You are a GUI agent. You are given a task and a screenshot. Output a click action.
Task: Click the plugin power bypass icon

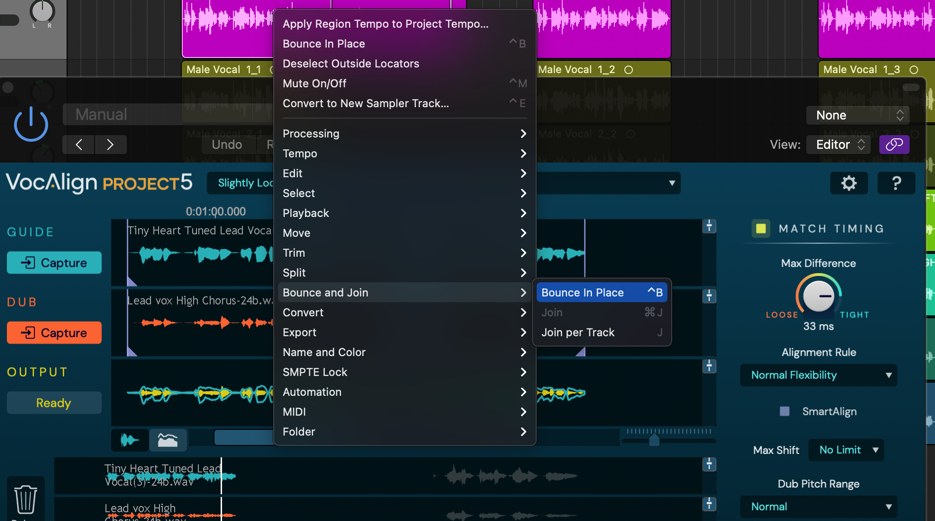point(31,124)
